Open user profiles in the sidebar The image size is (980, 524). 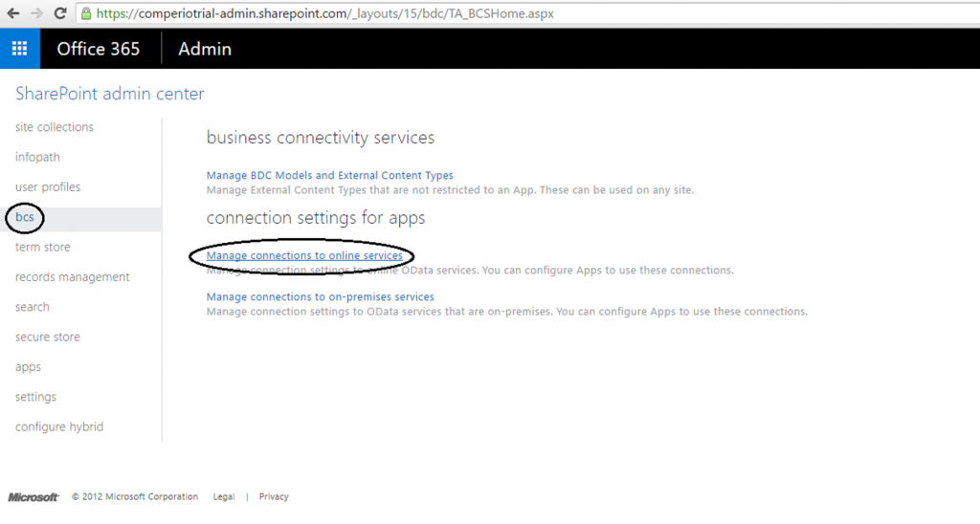click(48, 186)
